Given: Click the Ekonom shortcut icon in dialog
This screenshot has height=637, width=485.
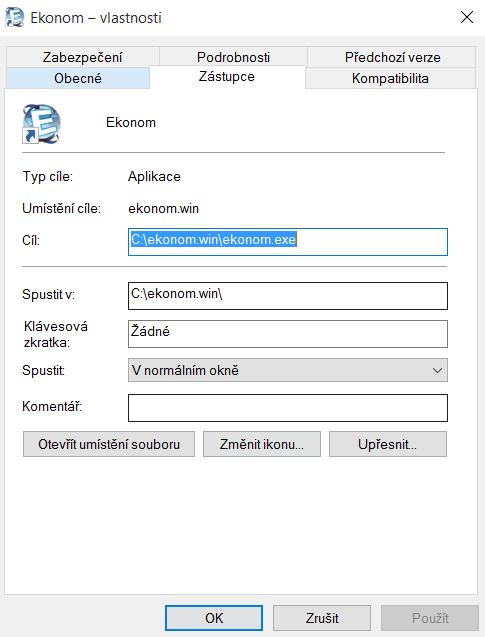Looking at the screenshot, I should click(41, 124).
